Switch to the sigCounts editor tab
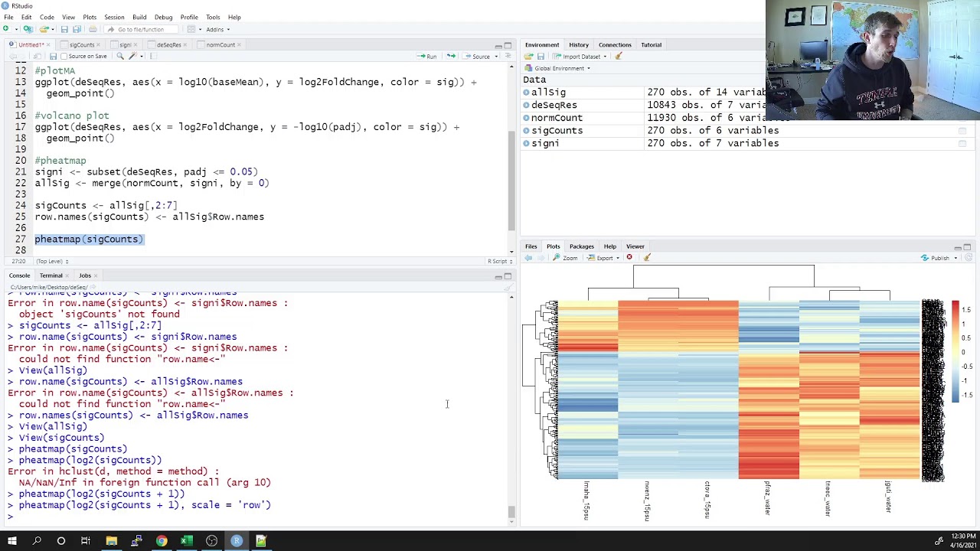The width and height of the screenshot is (980, 551). tap(81, 44)
